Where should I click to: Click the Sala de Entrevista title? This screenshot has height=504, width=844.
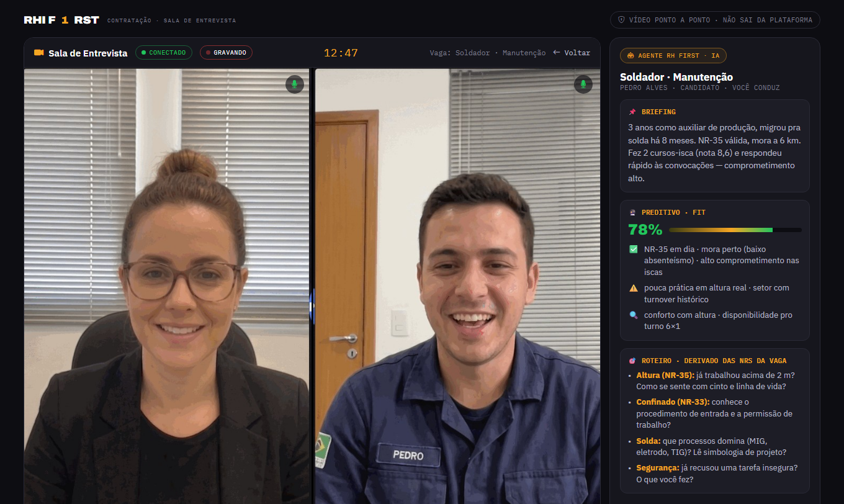[x=88, y=53]
